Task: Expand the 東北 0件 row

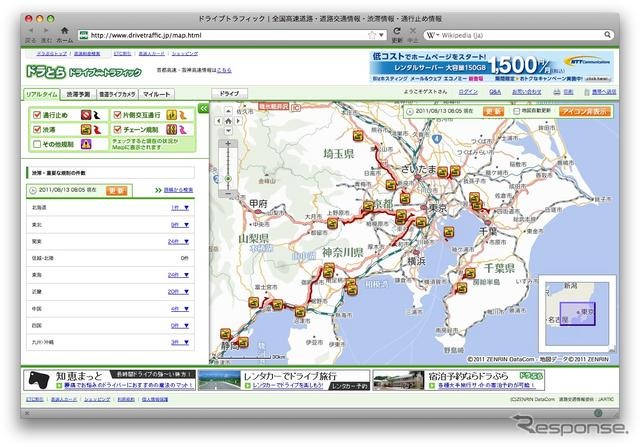Action: [110, 225]
